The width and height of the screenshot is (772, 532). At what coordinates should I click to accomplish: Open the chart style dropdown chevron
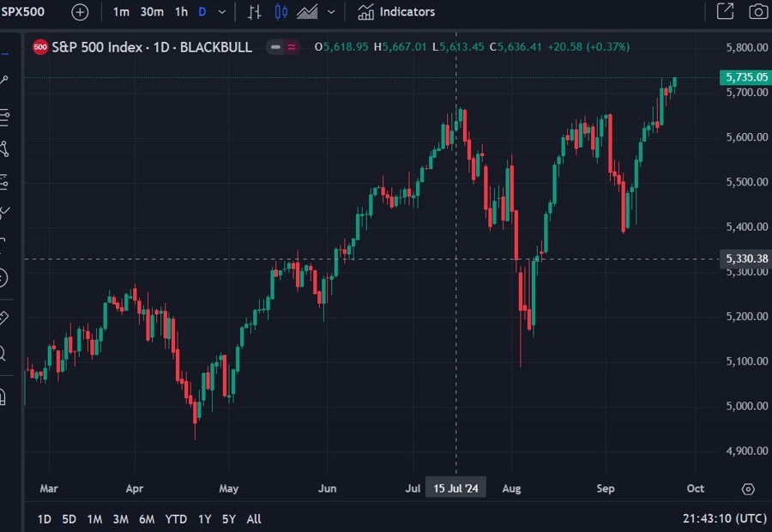(331, 12)
